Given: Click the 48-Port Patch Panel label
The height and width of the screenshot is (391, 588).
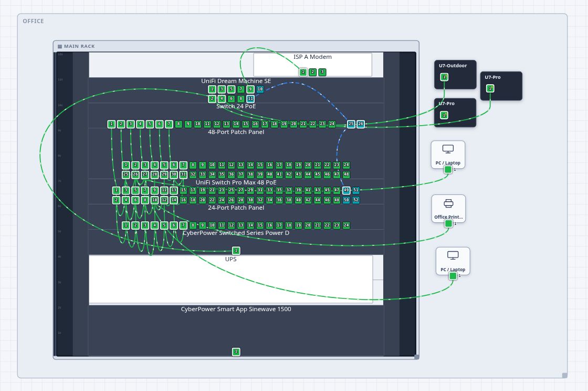Looking at the screenshot, I should [x=236, y=132].
